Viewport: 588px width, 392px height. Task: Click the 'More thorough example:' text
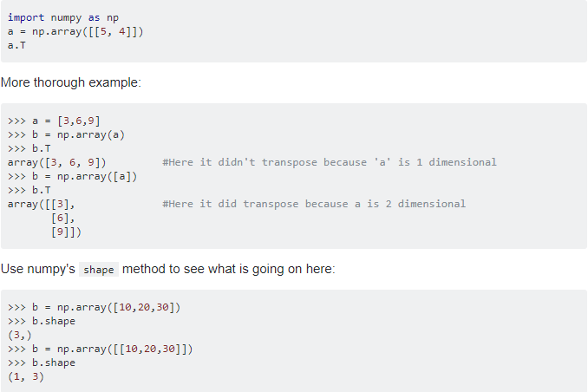[x=70, y=82]
